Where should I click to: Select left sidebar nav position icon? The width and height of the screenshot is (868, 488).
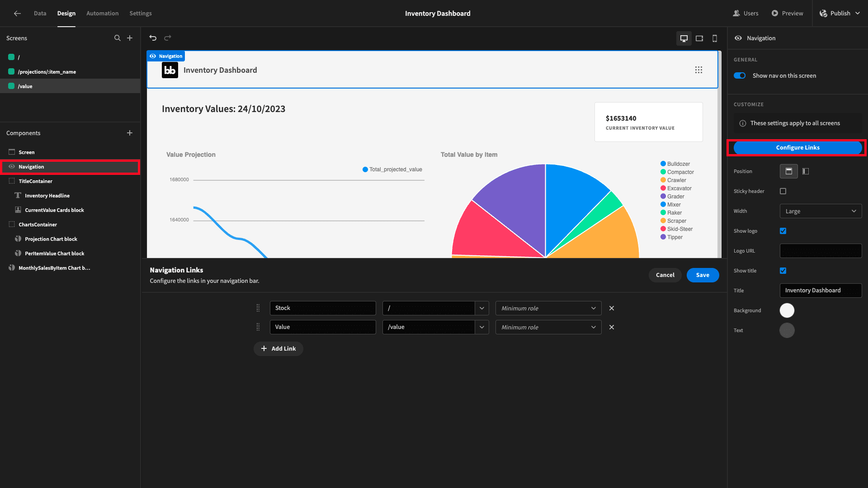click(x=806, y=171)
